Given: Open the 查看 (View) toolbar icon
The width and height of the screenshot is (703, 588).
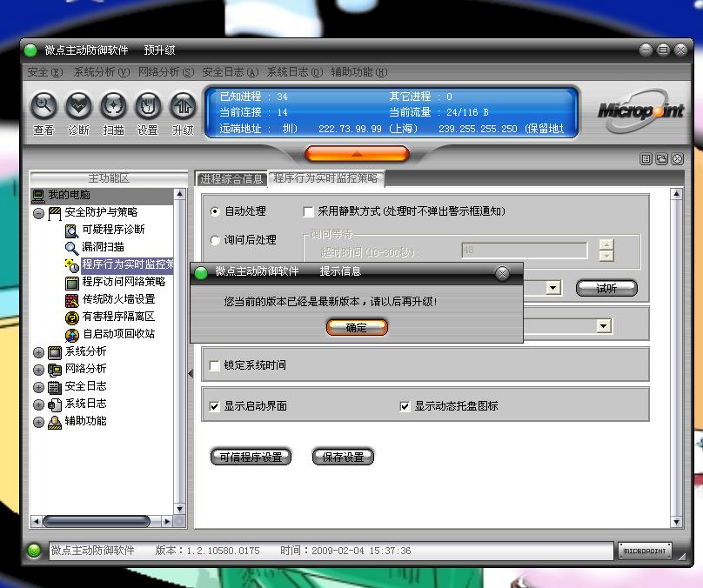Looking at the screenshot, I should [44, 106].
